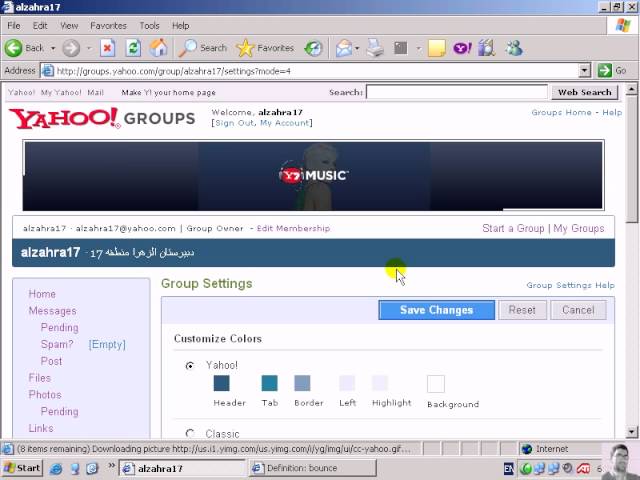The height and width of the screenshot is (480, 640).
Task: Click the Header color swatch
Action: click(x=221, y=383)
